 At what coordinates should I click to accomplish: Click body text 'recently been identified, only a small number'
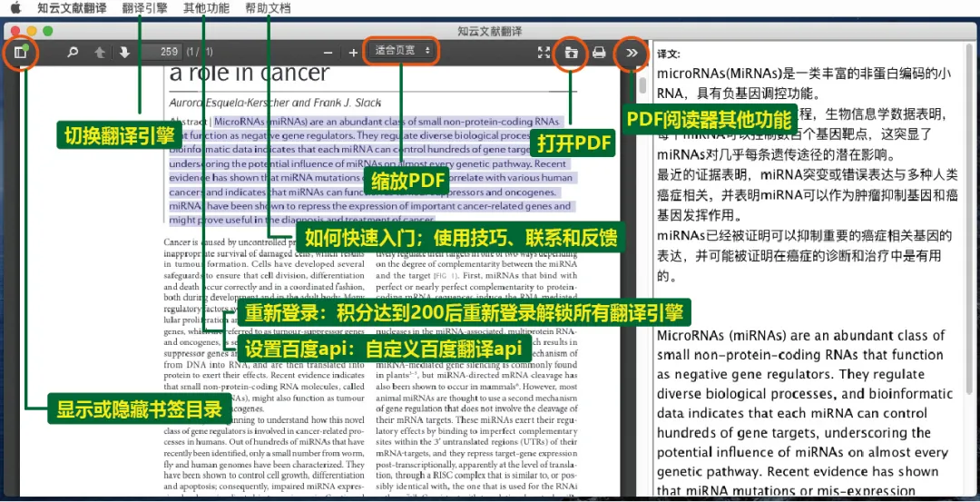pyautogui.click(x=264, y=453)
